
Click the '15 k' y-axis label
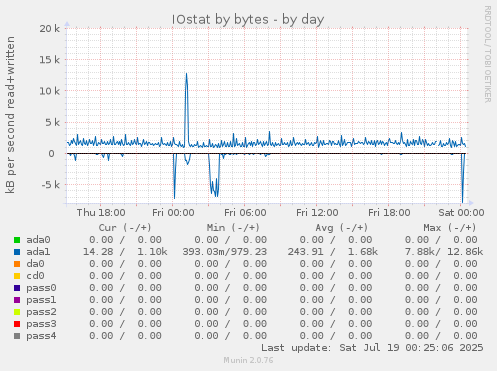point(50,60)
